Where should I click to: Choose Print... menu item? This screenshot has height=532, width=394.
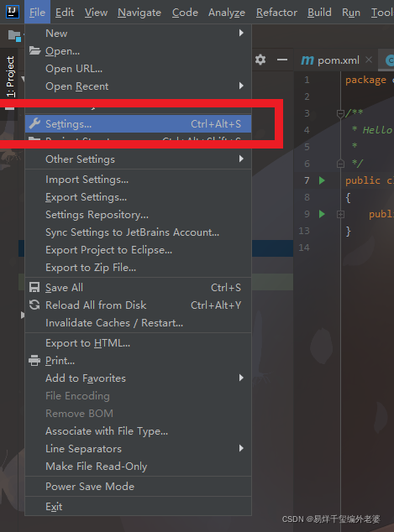pos(139,361)
